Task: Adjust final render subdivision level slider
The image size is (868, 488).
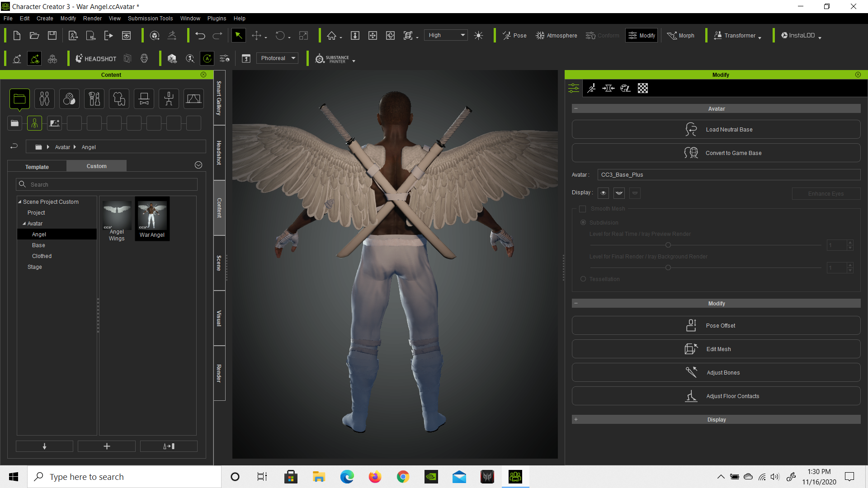Action: (668, 267)
